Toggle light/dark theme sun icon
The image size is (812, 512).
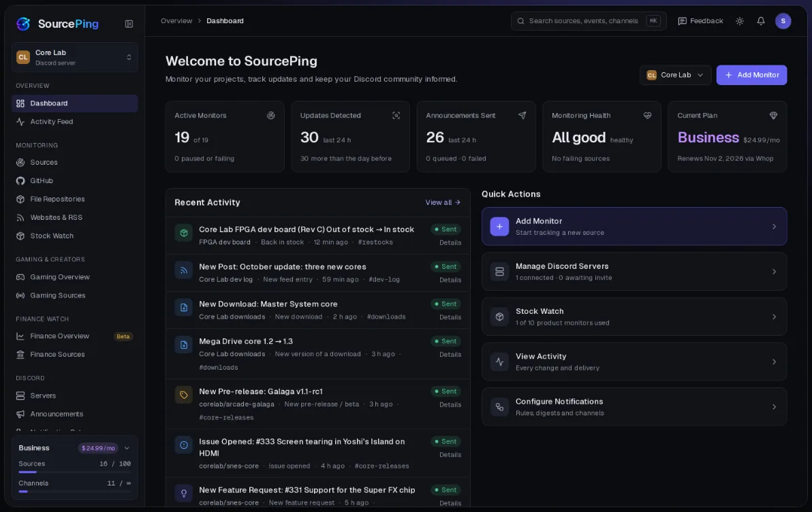coord(740,21)
